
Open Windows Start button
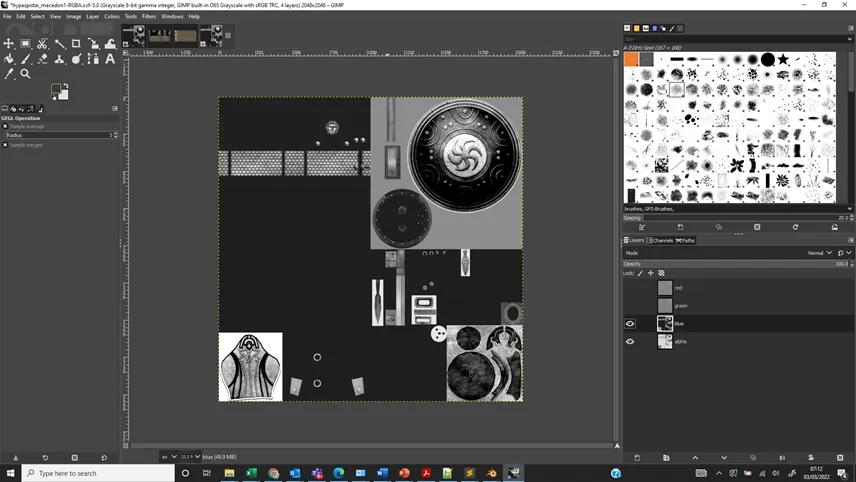(x=10, y=473)
